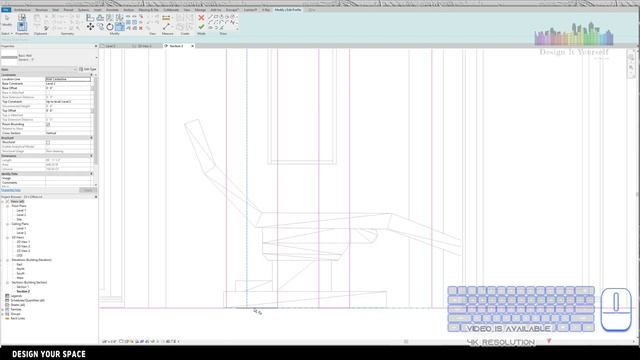Select the Mirror Pick Axis tool
This screenshot has height=360, width=640.
point(109,18)
